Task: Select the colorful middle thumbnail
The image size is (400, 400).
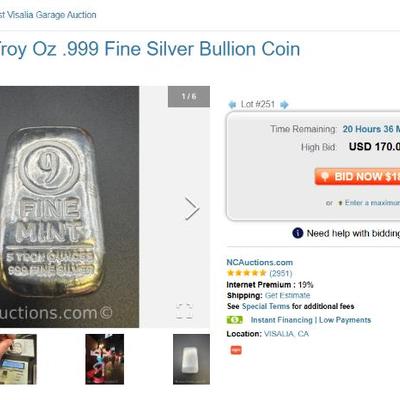Action: pyautogui.click(x=105, y=359)
